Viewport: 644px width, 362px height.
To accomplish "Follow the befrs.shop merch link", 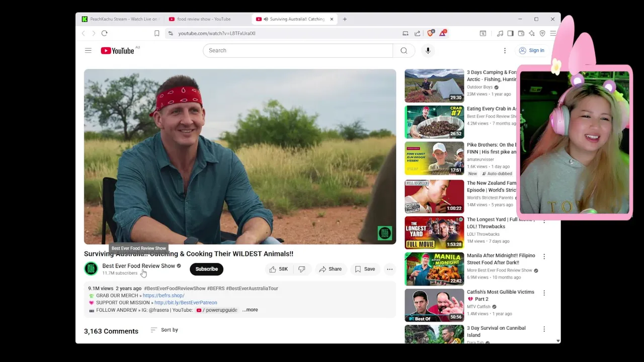I will pyautogui.click(x=164, y=296).
